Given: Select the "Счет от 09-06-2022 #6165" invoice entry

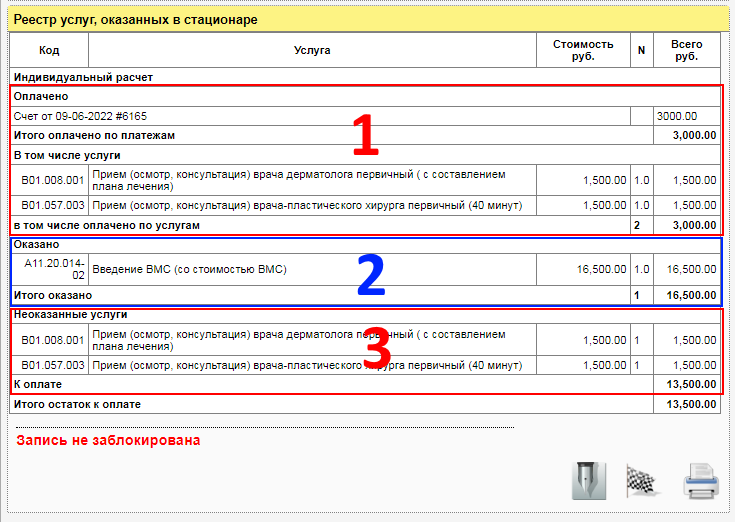Looking at the screenshot, I should [80, 116].
